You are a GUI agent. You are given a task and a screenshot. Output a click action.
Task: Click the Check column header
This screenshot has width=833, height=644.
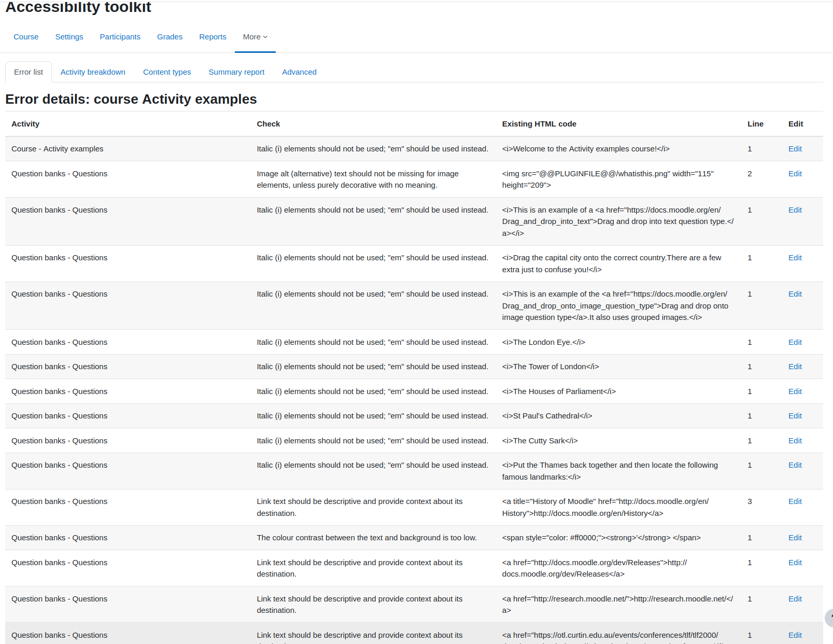268,124
